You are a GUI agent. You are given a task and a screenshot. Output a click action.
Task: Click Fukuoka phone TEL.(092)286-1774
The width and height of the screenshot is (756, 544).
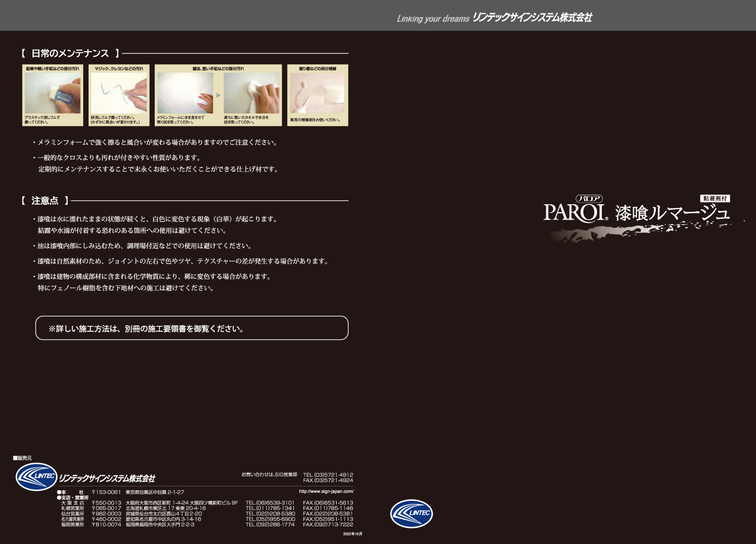coord(270,524)
